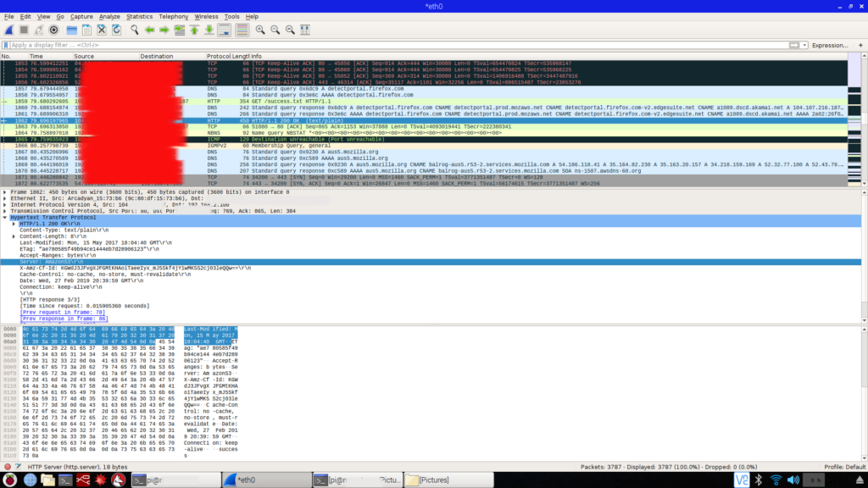Screen dimensions: 868x488
Task: Toggle packet colorization rules button
Action: coord(242,30)
